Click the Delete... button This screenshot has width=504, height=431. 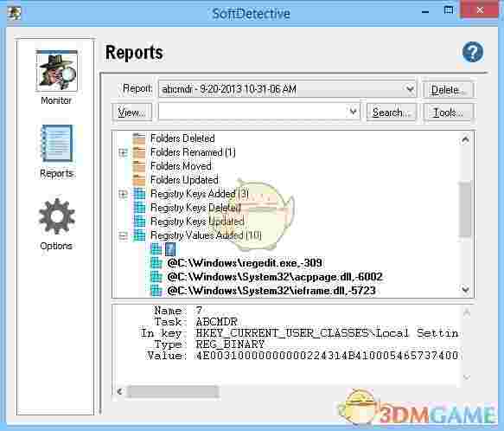point(448,89)
